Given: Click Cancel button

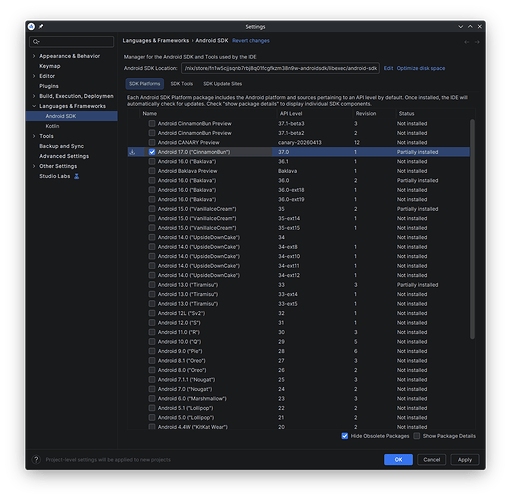Looking at the screenshot, I should point(432,460).
